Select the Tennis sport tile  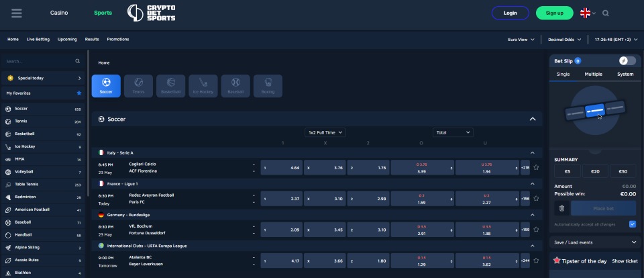point(138,86)
